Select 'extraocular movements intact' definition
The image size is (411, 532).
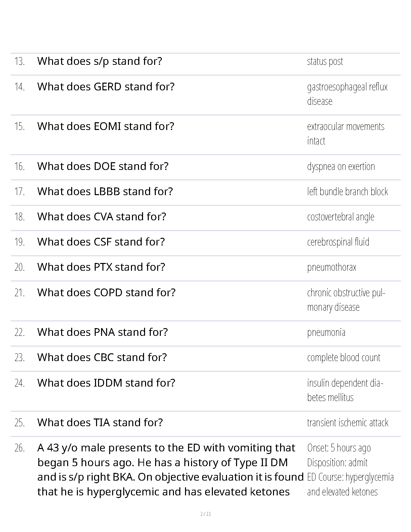(346, 134)
